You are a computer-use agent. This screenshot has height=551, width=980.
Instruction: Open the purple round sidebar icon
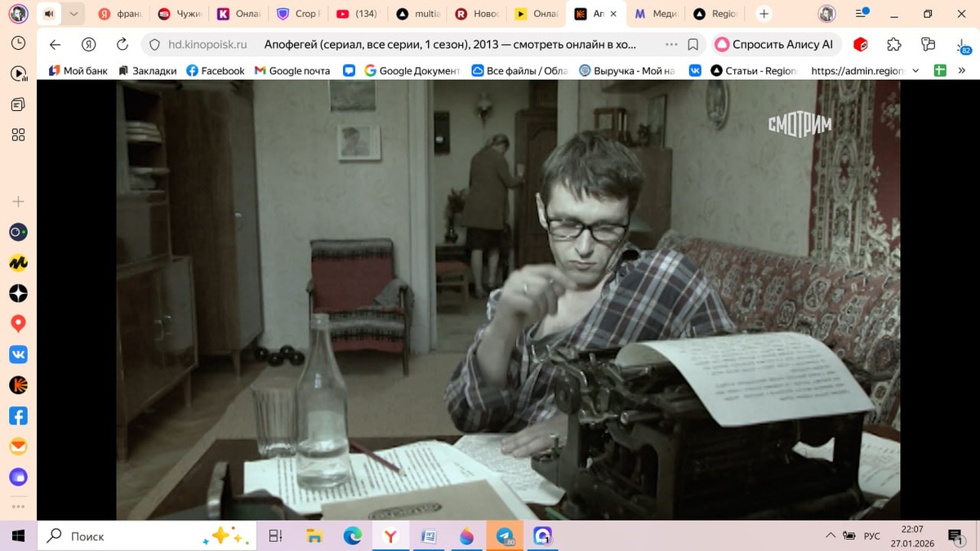(18, 477)
